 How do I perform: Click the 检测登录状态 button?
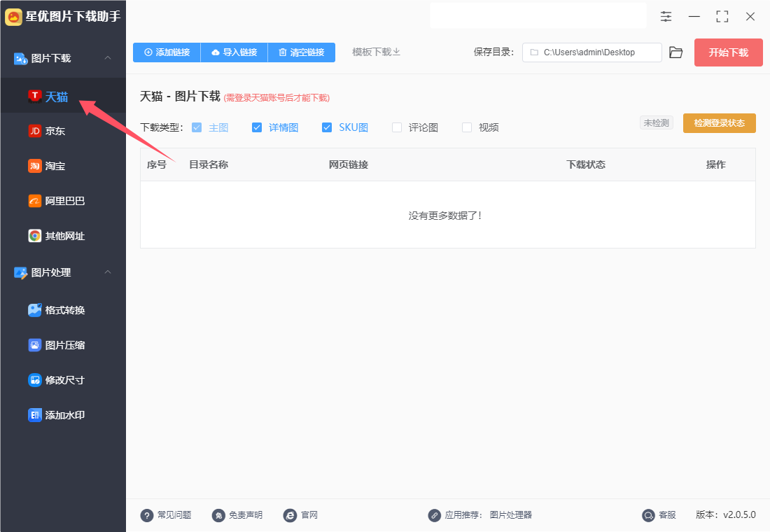[x=720, y=123]
